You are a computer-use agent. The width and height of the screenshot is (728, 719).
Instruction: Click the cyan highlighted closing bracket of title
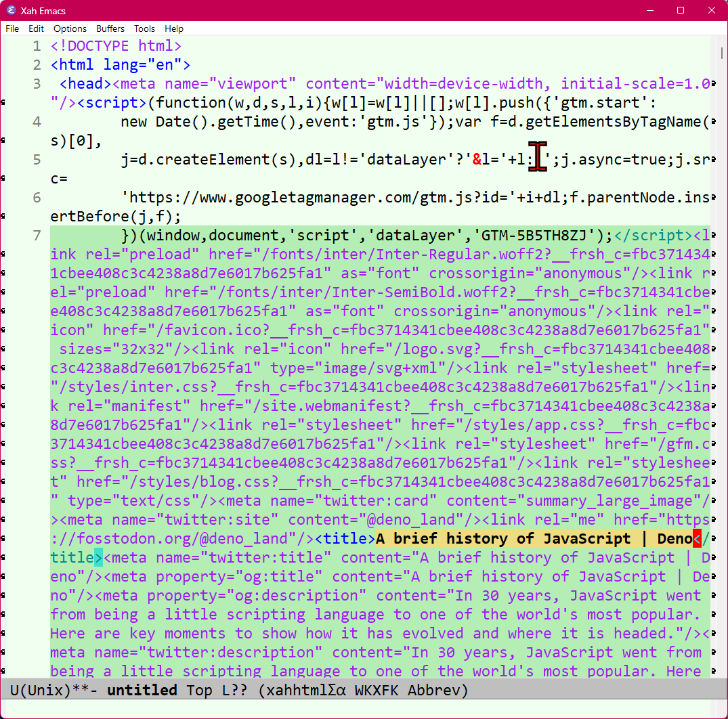click(x=98, y=557)
